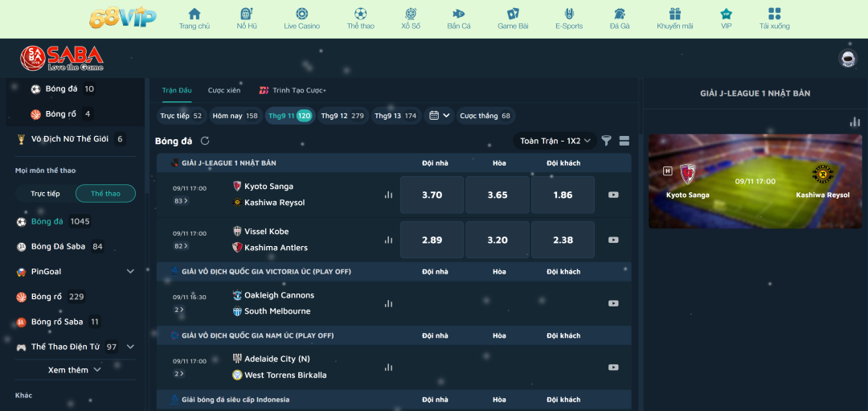Open Bóng rổ Saba 11 in sidebar
868x411 pixels.
pos(58,322)
